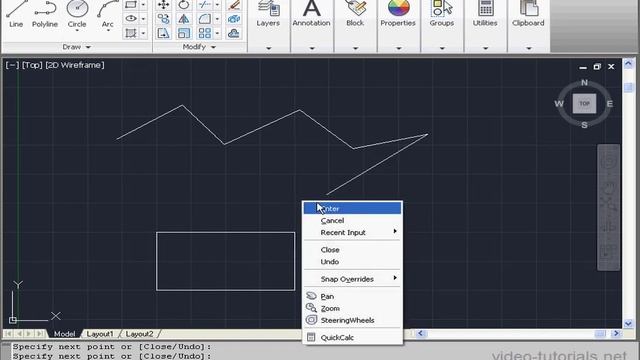Select the Hatch tool

point(131,33)
